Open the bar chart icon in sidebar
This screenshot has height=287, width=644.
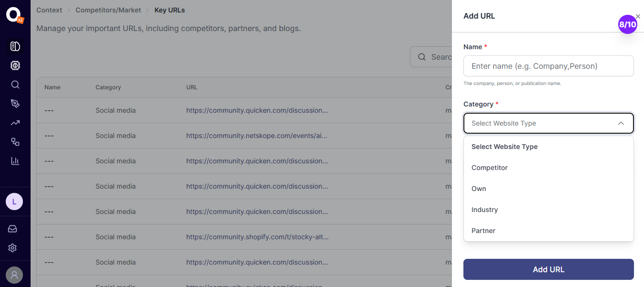tap(15, 161)
